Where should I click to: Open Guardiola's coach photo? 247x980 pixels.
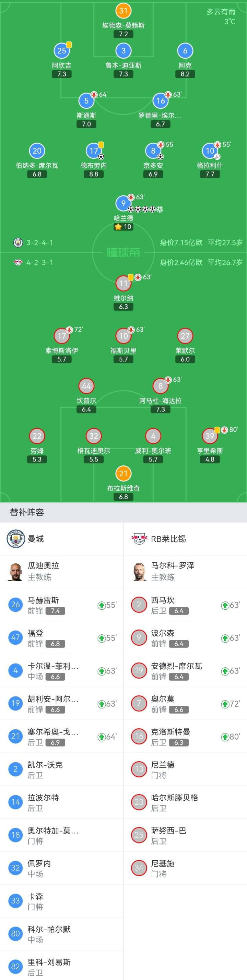pyautogui.click(x=15, y=571)
